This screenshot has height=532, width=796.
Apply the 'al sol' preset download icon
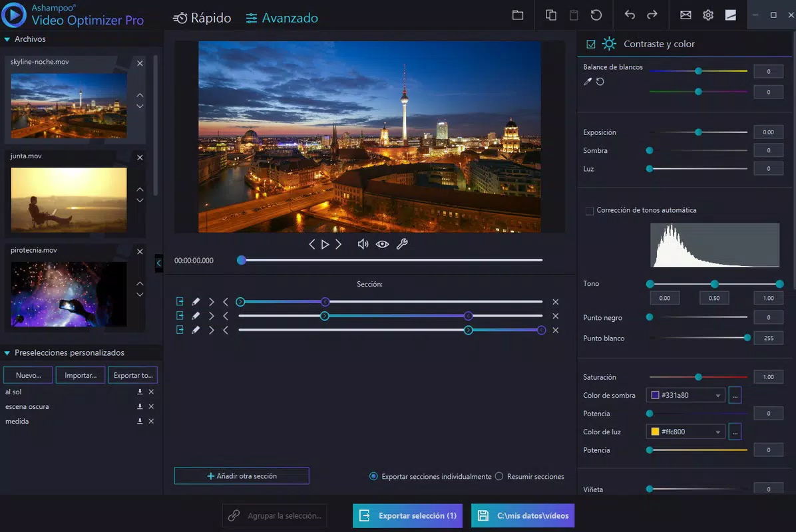point(140,392)
